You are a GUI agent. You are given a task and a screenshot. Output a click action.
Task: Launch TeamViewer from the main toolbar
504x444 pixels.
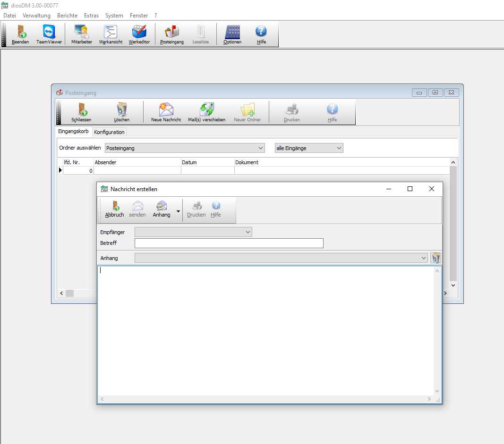pyautogui.click(x=49, y=34)
